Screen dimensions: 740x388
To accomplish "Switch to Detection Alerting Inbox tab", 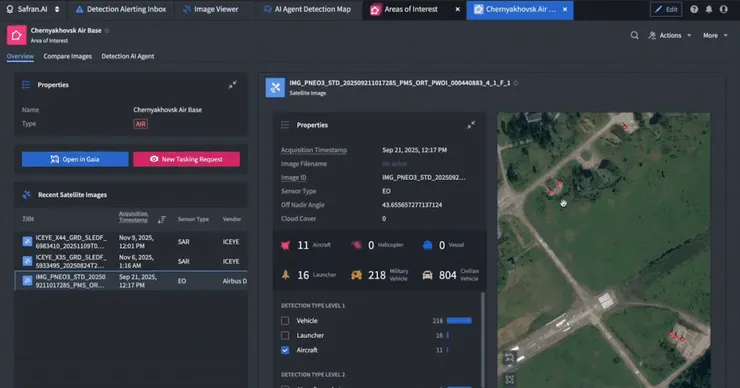I will click(121, 9).
